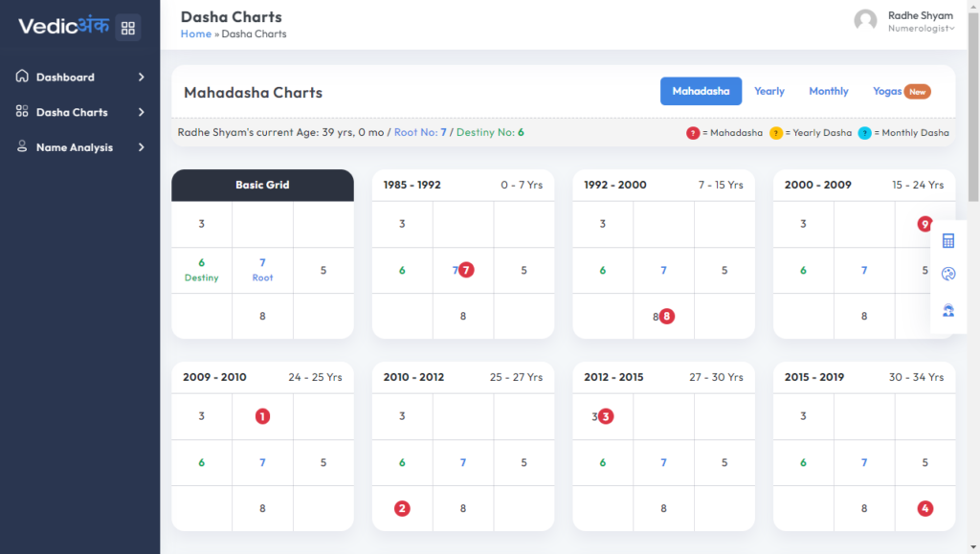Screen dimensions: 980x554
Task: Click the red Mahadasha legend marker
Action: pyautogui.click(x=693, y=133)
